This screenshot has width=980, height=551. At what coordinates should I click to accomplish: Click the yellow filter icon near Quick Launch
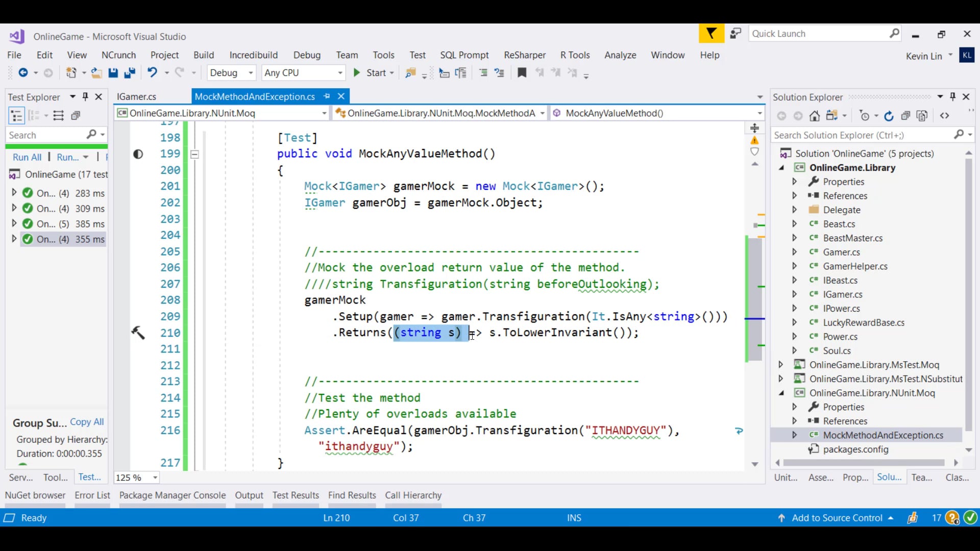click(711, 33)
